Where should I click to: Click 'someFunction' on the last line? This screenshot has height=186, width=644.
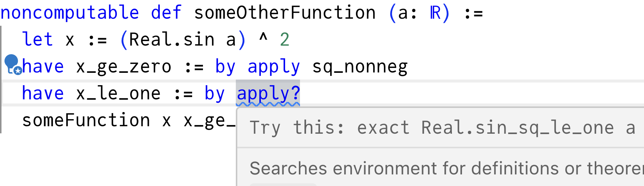(x=86, y=120)
